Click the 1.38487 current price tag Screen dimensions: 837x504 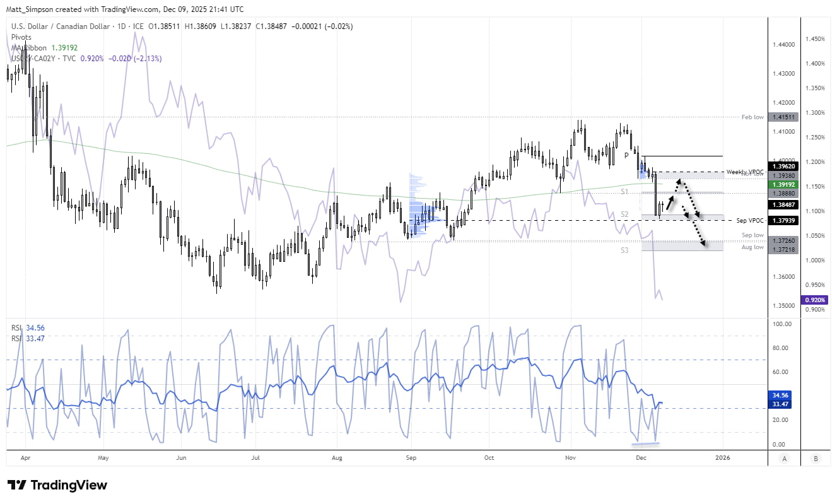783,204
